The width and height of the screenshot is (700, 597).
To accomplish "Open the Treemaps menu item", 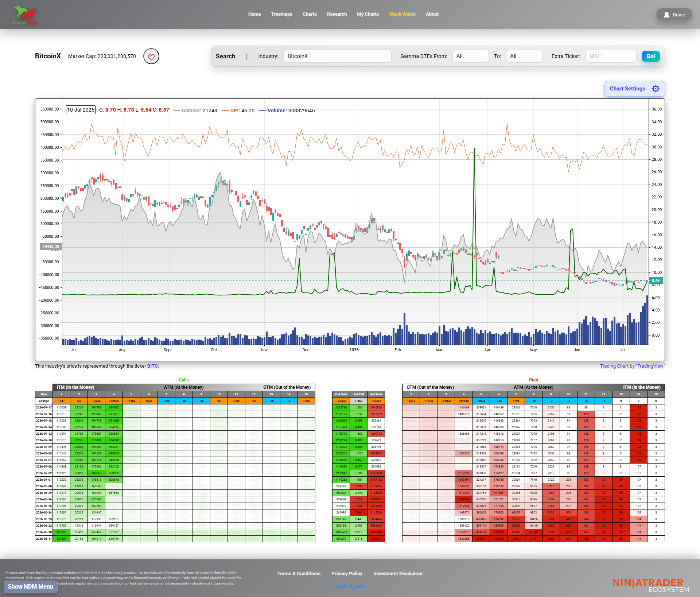I will click(x=281, y=14).
